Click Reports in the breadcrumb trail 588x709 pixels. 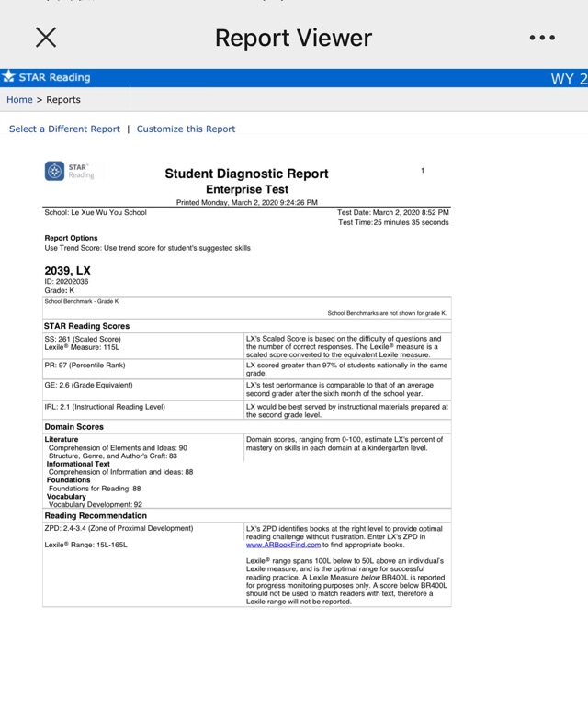coord(63,99)
